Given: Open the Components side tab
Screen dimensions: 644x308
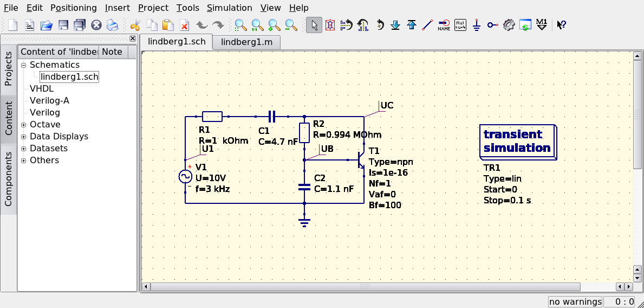Looking at the screenshot, I should tap(9, 179).
